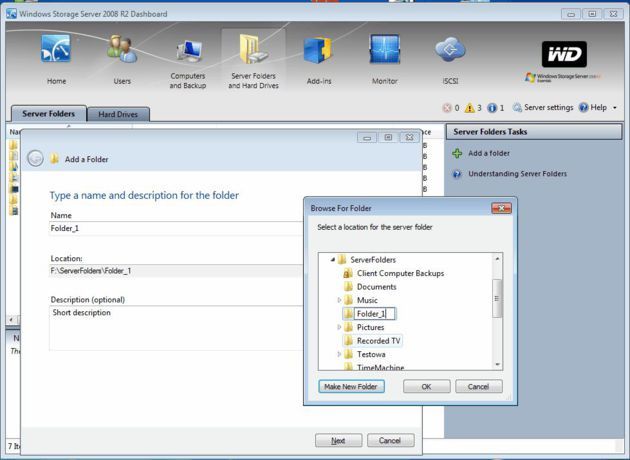Close the Browse For Folder dialog
Image resolution: width=630 pixels, height=460 pixels.
point(501,208)
